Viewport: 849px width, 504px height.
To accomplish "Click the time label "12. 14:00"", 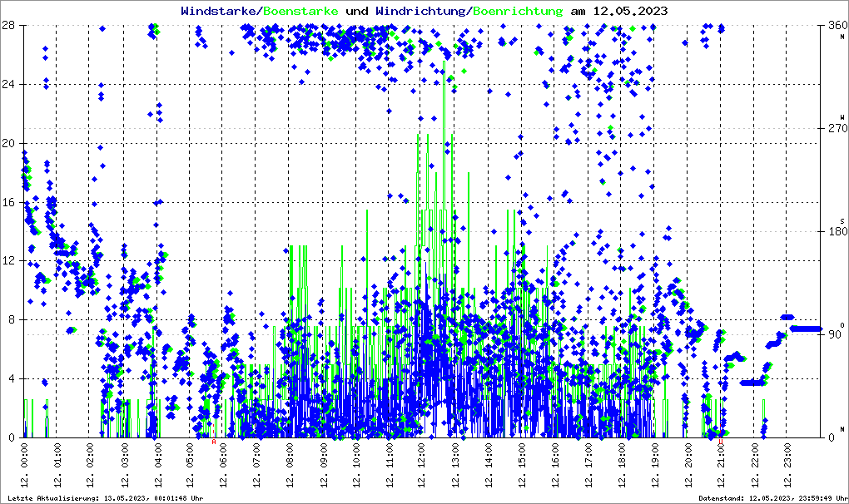I will pyautogui.click(x=489, y=465).
